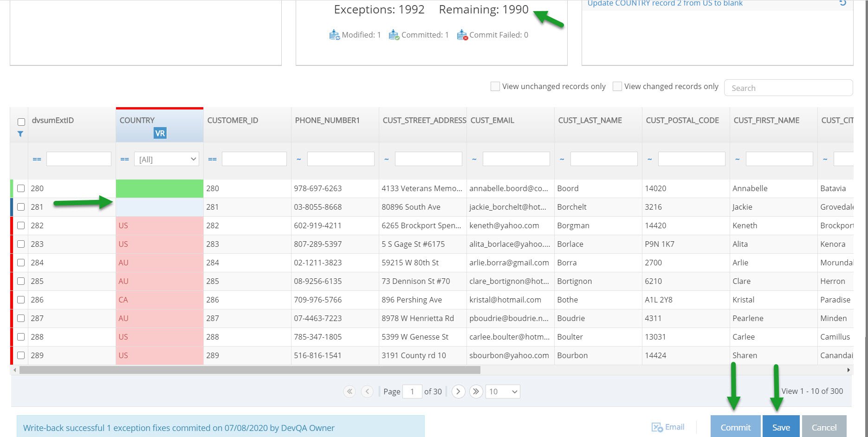The height and width of the screenshot is (437, 868).
Task: Click the equals operator for COUNTRY filter
Action: (125, 159)
